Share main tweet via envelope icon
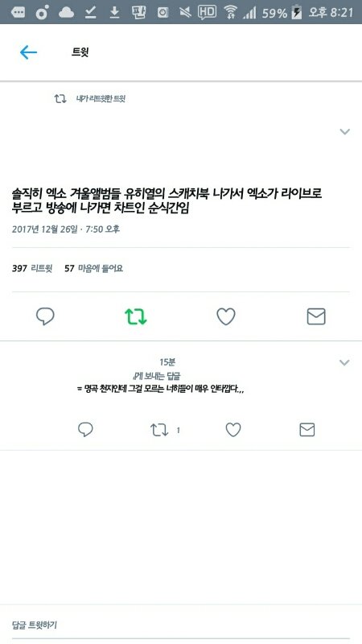The width and height of the screenshot is (362, 644). [x=316, y=316]
